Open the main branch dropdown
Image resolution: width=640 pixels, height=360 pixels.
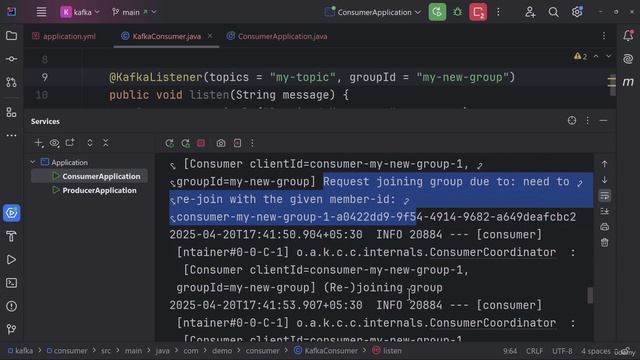point(134,12)
